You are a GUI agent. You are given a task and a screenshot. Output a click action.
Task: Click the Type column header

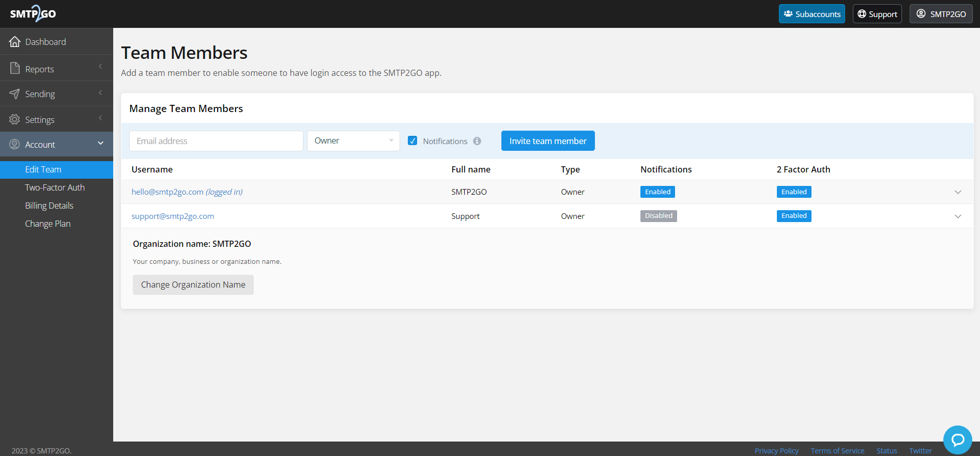[x=570, y=169]
